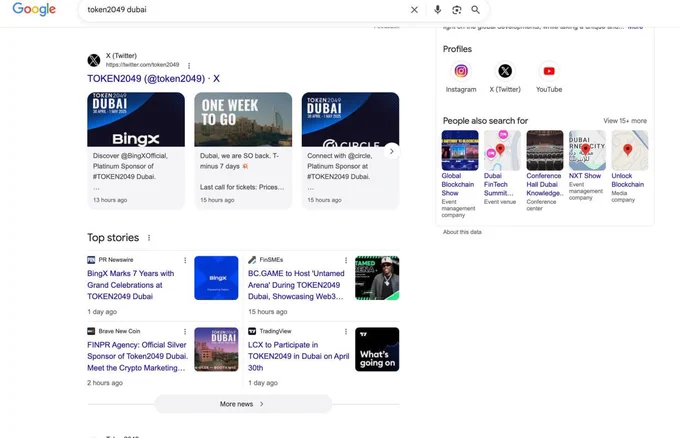The width and height of the screenshot is (680, 438).
Task: Open Conference Hall Dubai Knowledge suggestion
Action: (x=545, y=170)
